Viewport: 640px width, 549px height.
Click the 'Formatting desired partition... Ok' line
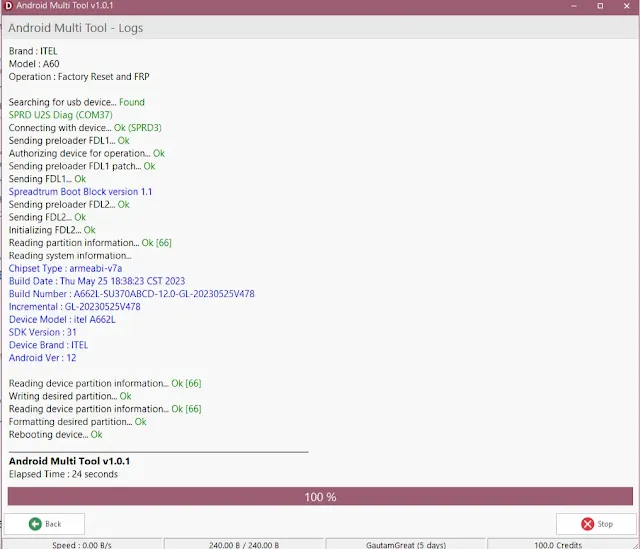pos(78,422)
